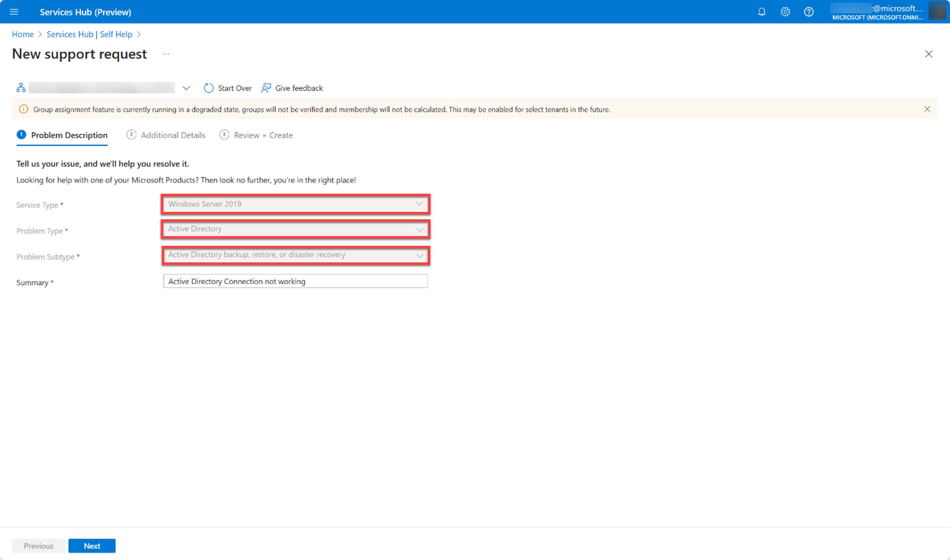Click the Previous button
This screenshot has width=950, height=560.
(39, 545)
